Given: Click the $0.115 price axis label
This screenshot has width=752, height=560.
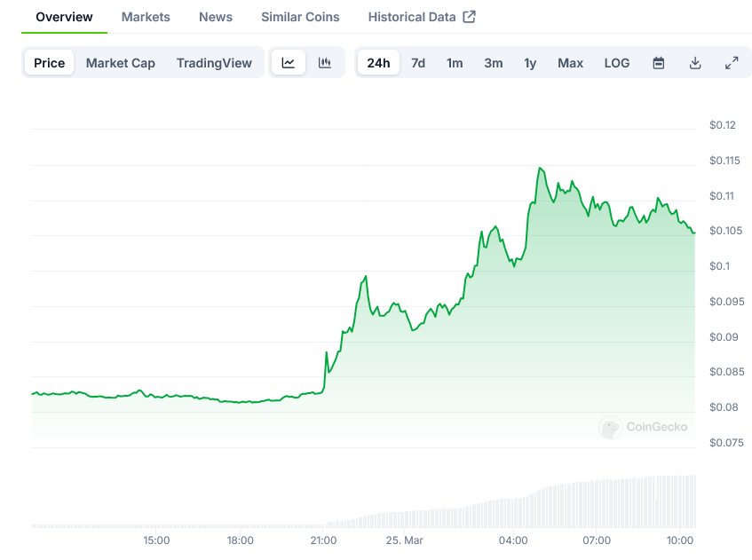Looking at the screenshot, I should [724, 161].
